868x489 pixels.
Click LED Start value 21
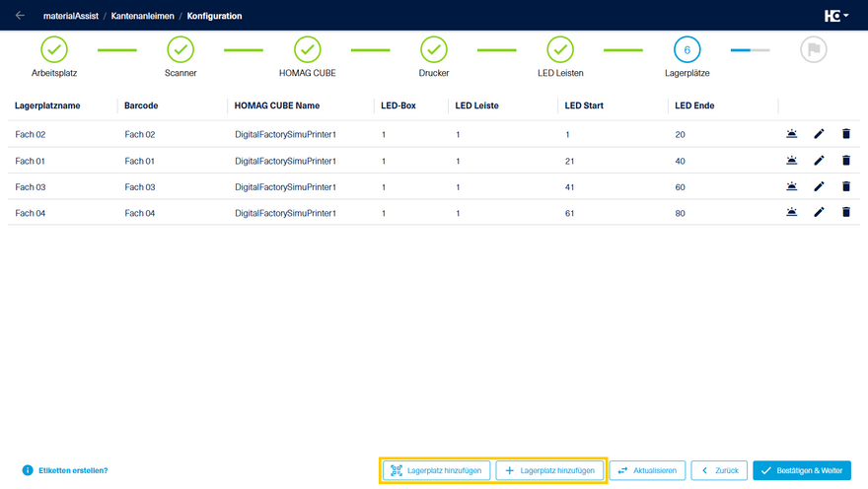[570, 161]
